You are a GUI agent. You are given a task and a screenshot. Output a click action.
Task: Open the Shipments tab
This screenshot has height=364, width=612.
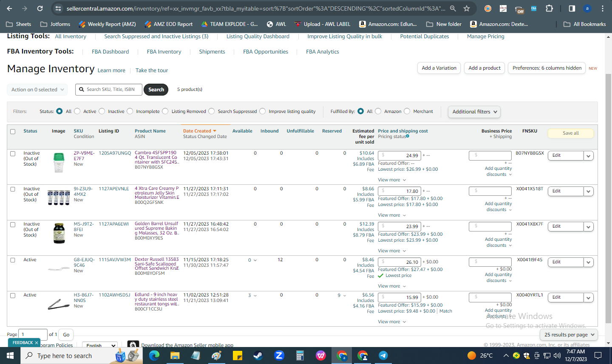212,52
